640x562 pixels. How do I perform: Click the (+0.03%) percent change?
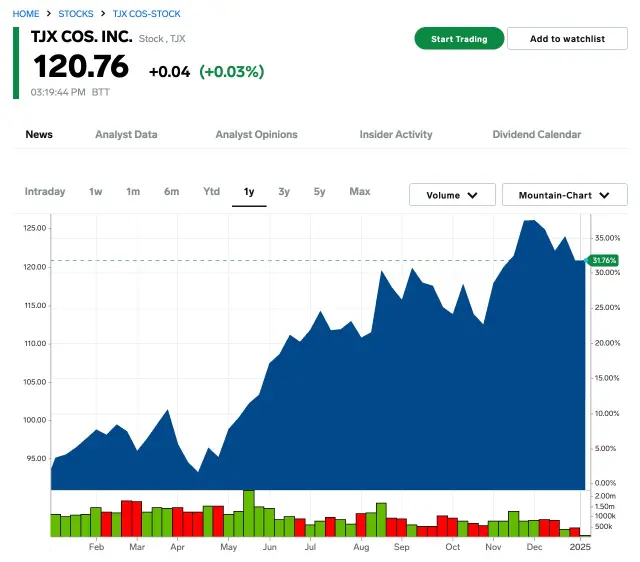tap(231, 72)
